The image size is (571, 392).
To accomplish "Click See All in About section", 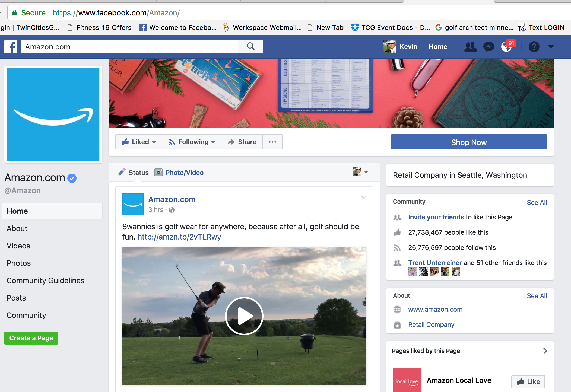I will point(537,296).
